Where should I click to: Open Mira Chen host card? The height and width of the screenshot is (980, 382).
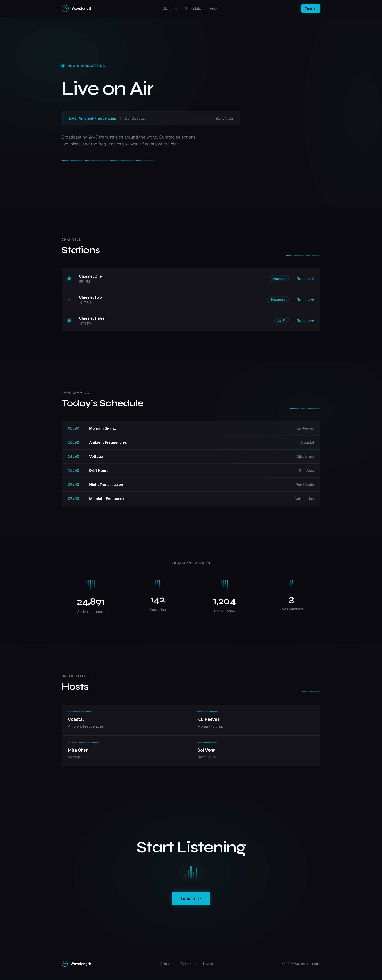(x=126, y=751)
